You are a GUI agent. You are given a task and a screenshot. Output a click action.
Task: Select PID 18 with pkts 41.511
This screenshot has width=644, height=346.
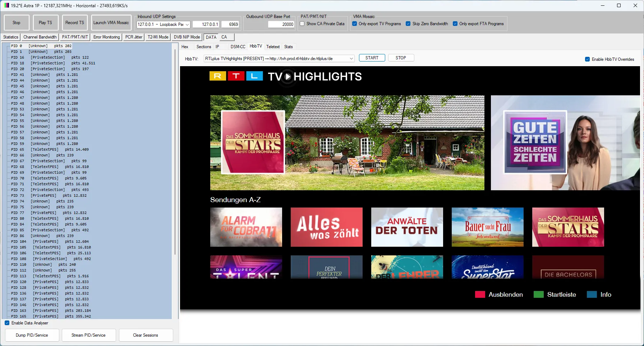coord(53,63)
